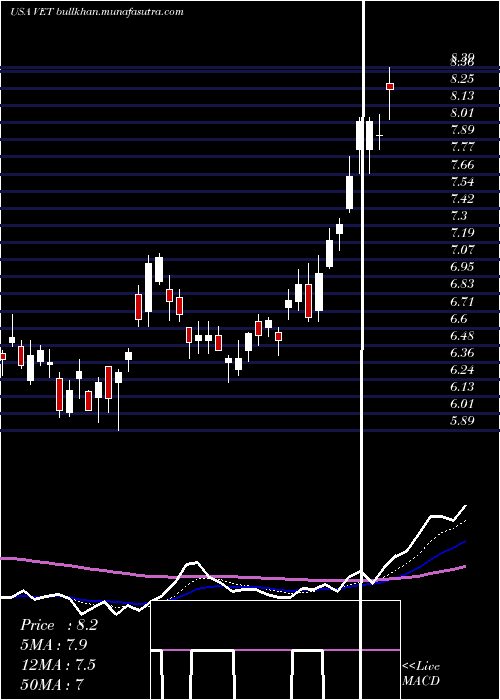Click the 8.25 price axis label
This screenshot has height=700, width=500.
[462, 79]
